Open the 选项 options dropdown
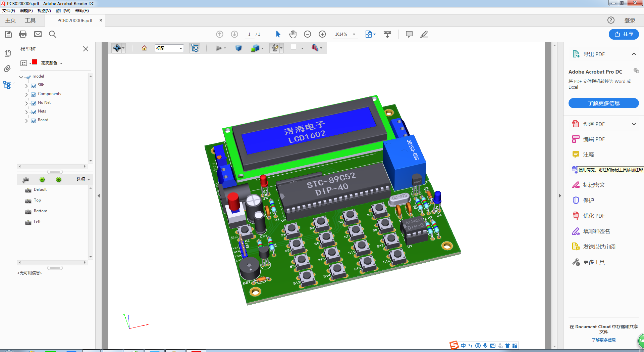 pos(83,179)
